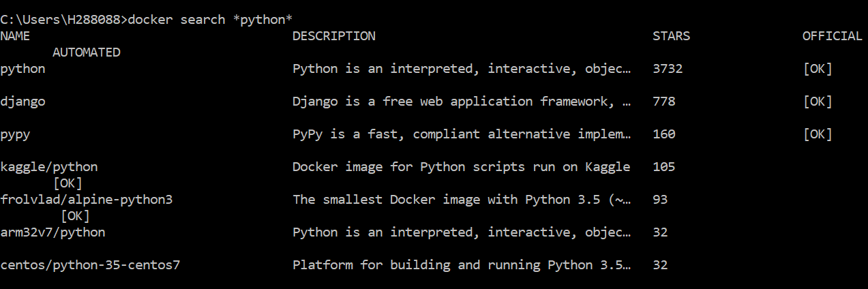This screenshot has height=289, width=868.
Task: Select the kaggle/python image name
Action: coord(49,167)
